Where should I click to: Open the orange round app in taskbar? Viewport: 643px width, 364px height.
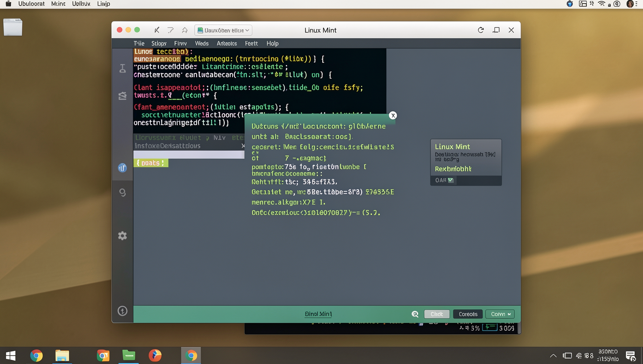pos(155,356)
